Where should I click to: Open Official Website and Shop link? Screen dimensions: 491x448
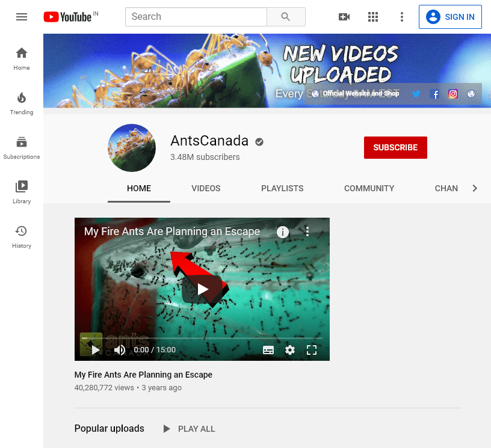click(x=356, y=94)
